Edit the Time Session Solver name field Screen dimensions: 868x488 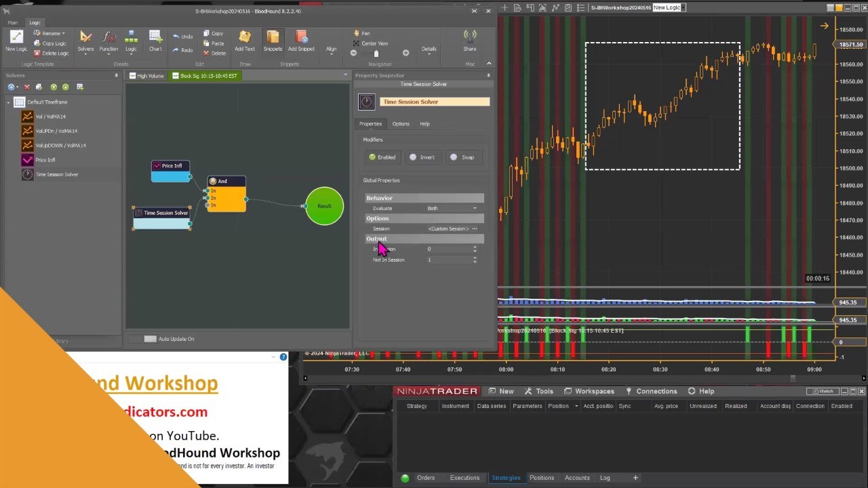click(x=434, y=102)
